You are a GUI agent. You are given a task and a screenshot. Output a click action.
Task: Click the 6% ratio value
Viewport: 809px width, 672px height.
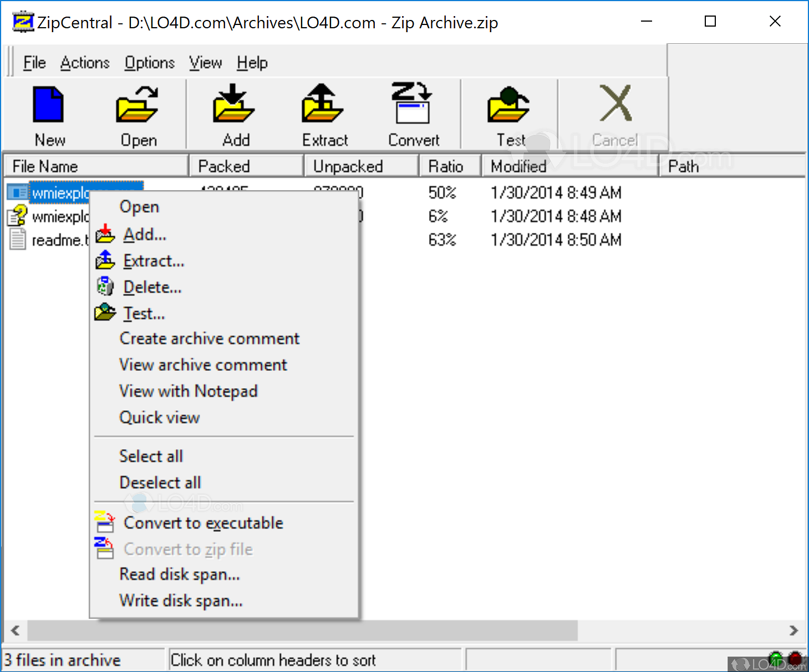[438, 216]
